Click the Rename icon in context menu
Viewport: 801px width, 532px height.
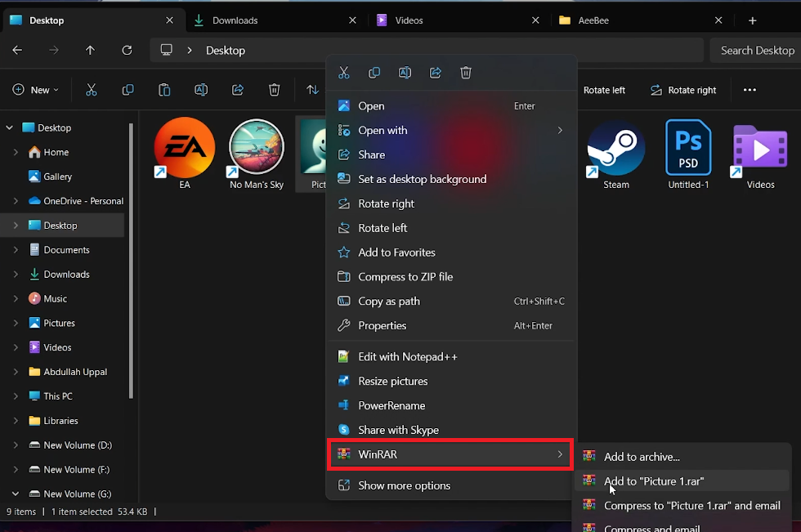click(405, 73)
